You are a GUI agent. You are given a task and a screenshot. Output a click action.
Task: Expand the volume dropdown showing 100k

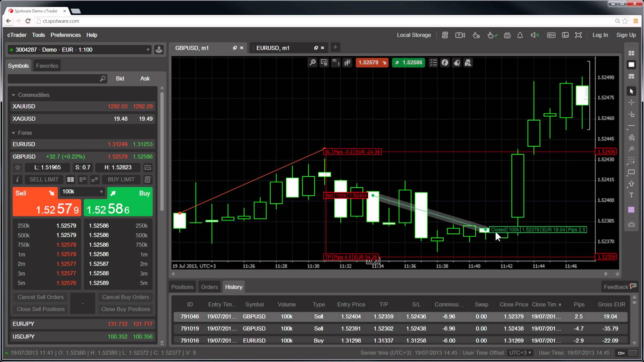coord(101,192)
